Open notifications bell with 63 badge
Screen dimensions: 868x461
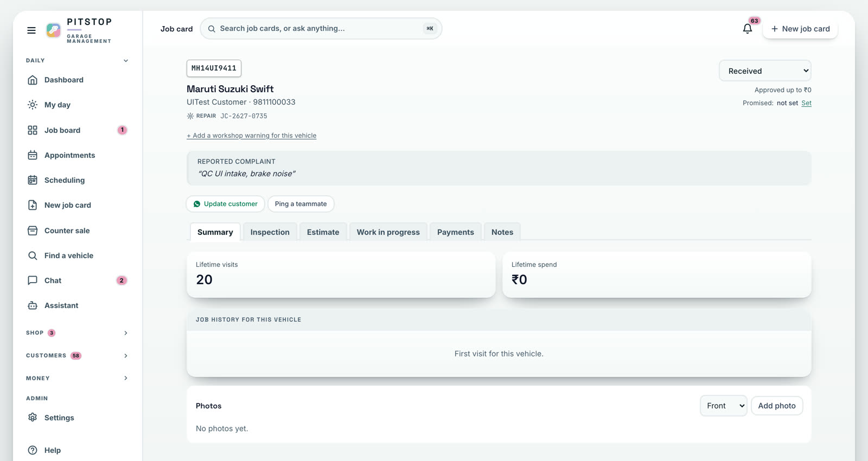click(x=748, y=29)
